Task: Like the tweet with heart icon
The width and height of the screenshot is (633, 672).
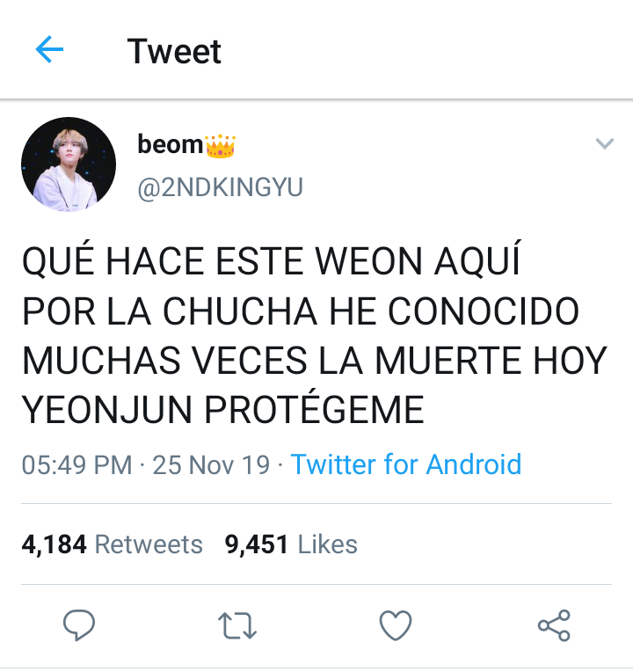Action: pyautogui.click(x=396, y=625)
